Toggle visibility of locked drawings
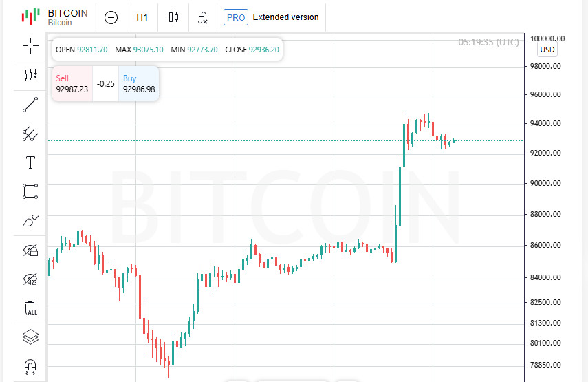Screen dimensions: 588x382 click(x=30, y=250)
